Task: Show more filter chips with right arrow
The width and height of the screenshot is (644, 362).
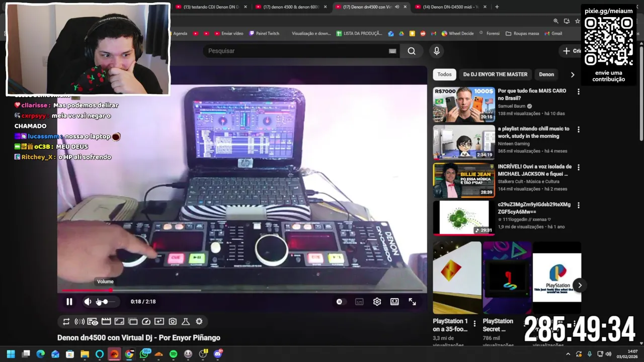Action: click(572, 74)
